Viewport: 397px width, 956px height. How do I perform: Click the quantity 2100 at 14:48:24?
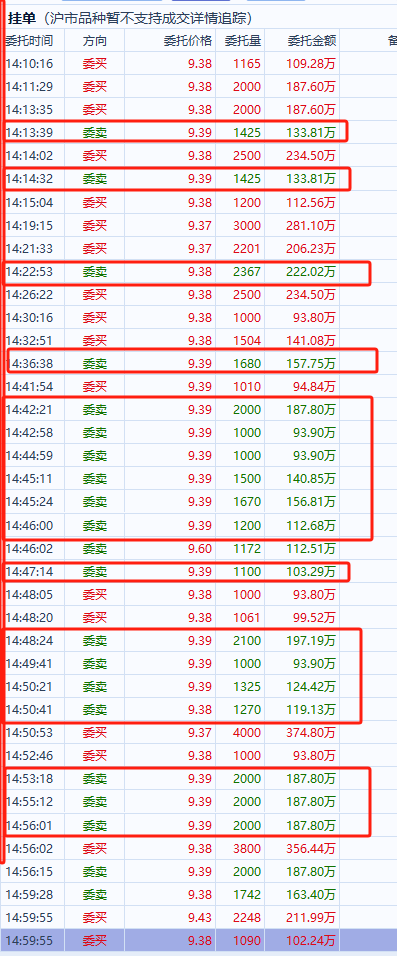tap(247, 641)
